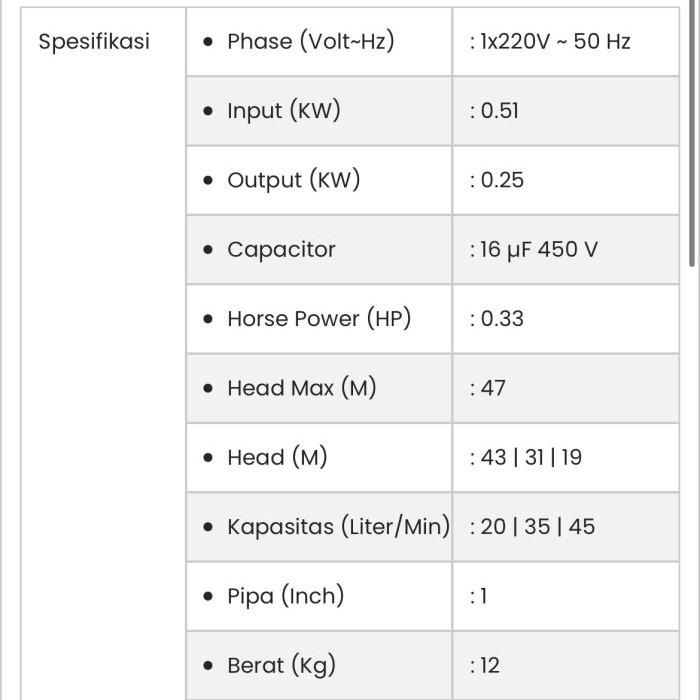Select the Capacitor row label
Viewport: 700px width, 700px height.
click(281, 250)
